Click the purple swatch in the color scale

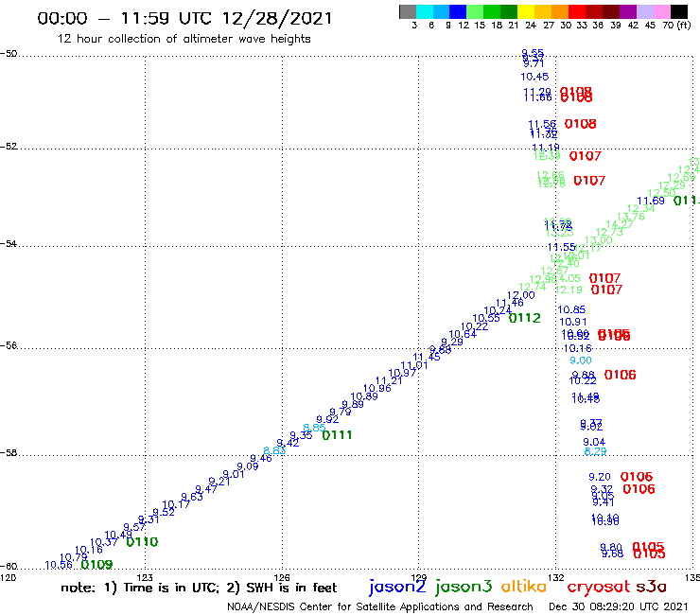pyautogui.click(x=628, y=12)
